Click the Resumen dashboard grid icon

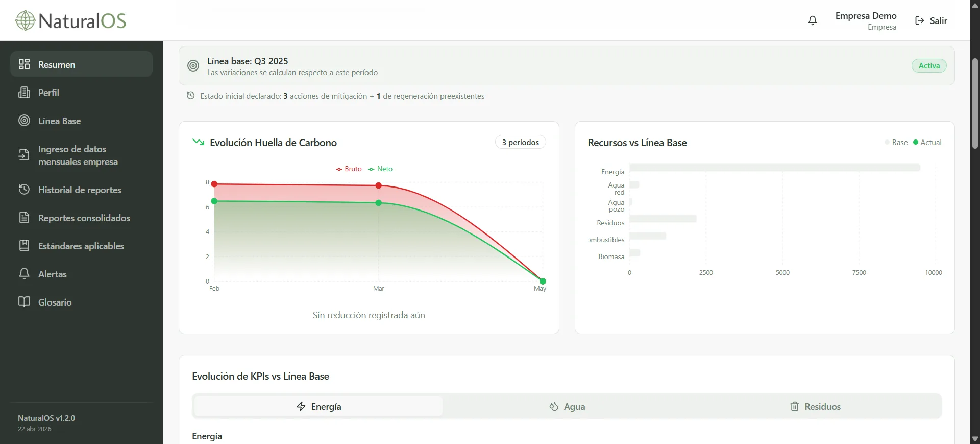24,64
